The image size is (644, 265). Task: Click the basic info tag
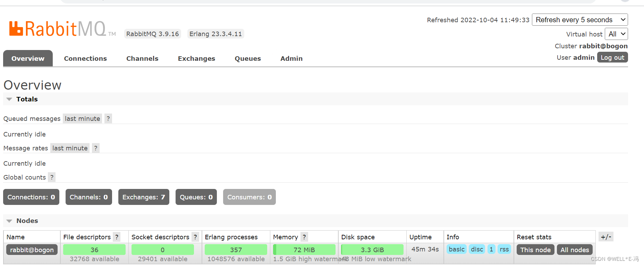(457, 249)
